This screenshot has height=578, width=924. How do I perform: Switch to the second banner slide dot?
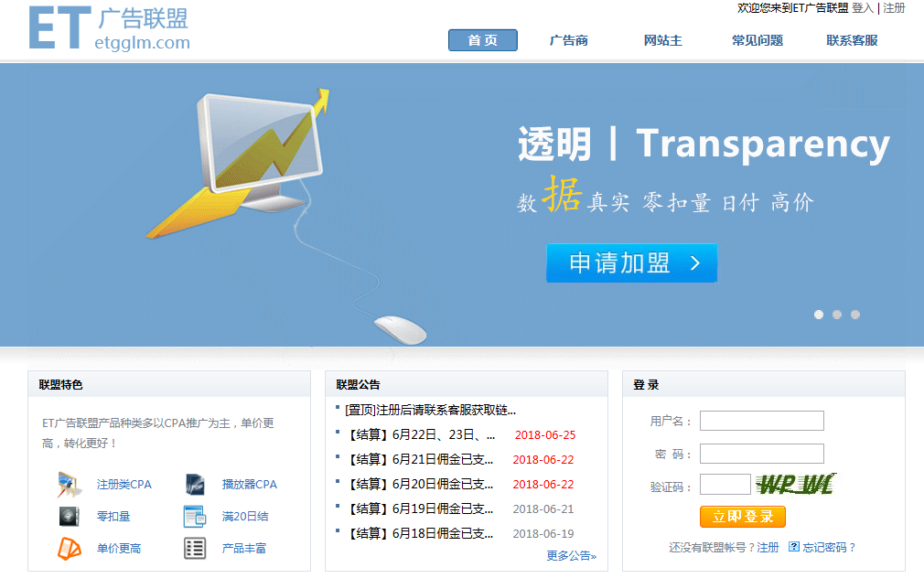tap(837, 315)
